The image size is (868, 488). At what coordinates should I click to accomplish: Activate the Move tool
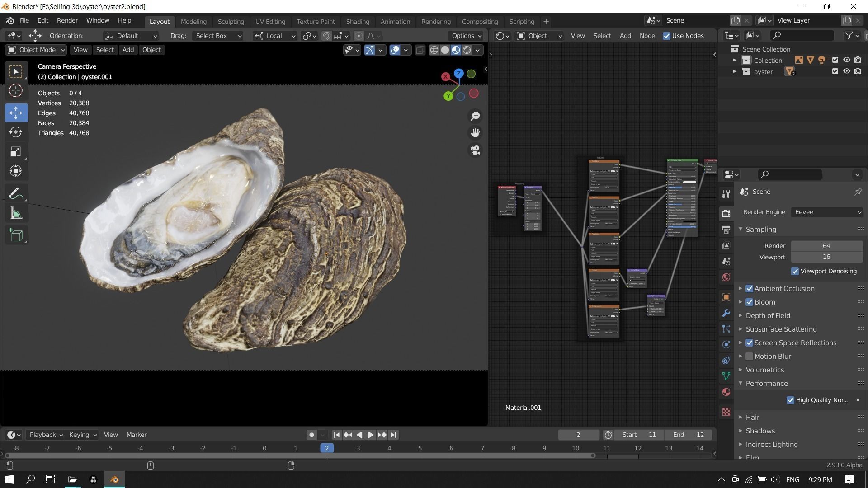(16, 113)
